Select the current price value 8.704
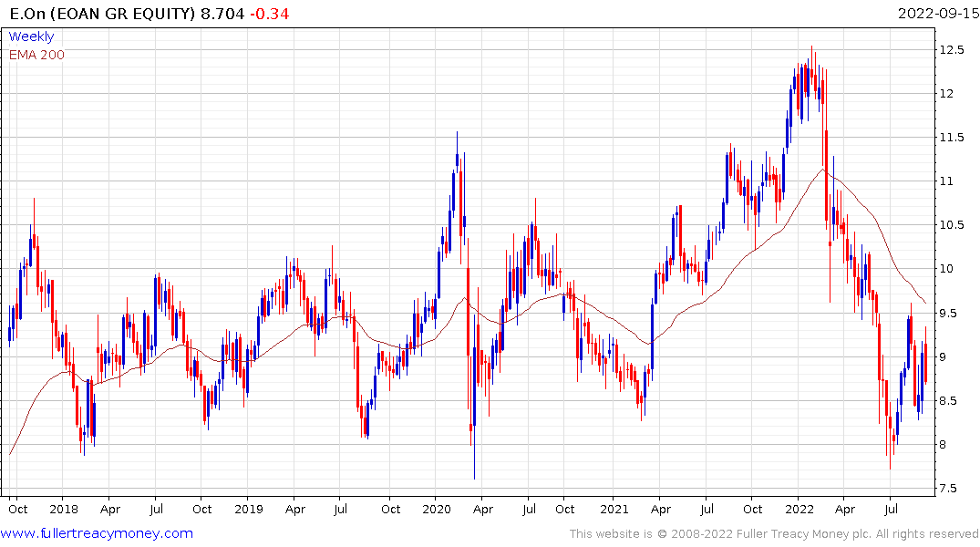This screenshot has width=980, height=547. pyautogui.click(x=222, y=14)
